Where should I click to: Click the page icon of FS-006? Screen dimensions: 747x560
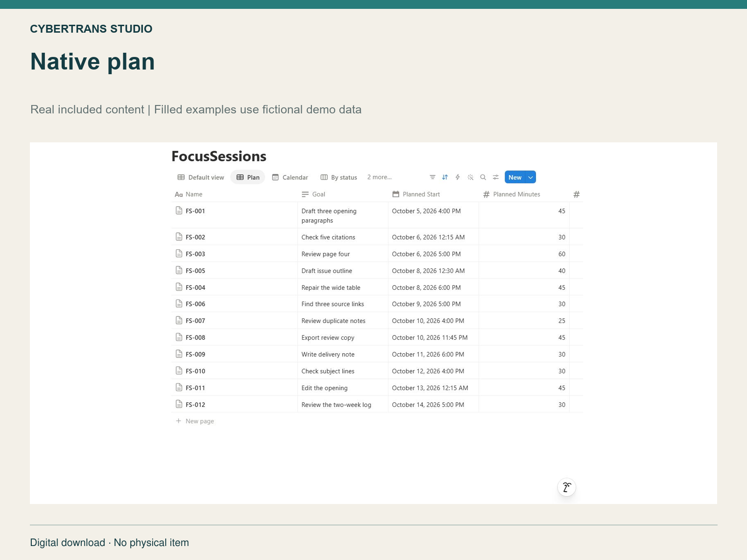pyautogui.click(x=179, y=303)
